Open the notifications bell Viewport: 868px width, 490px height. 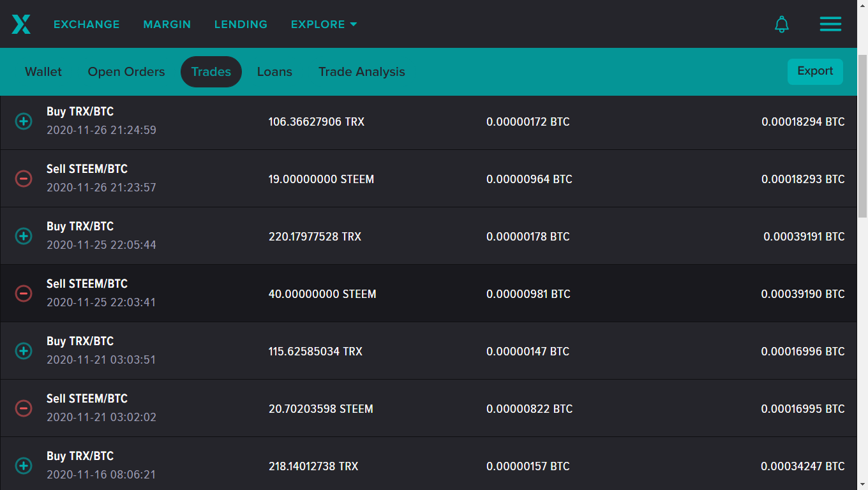(782, 24)
